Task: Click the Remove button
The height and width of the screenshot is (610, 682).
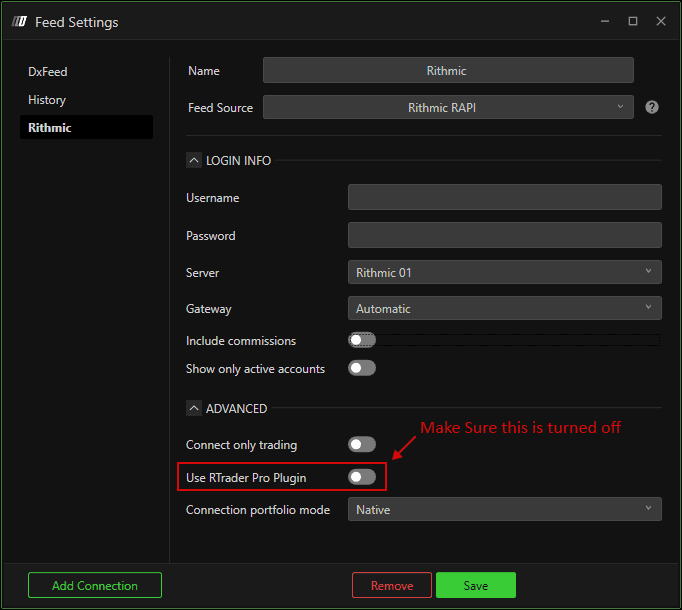Action: tap(392, 585)
